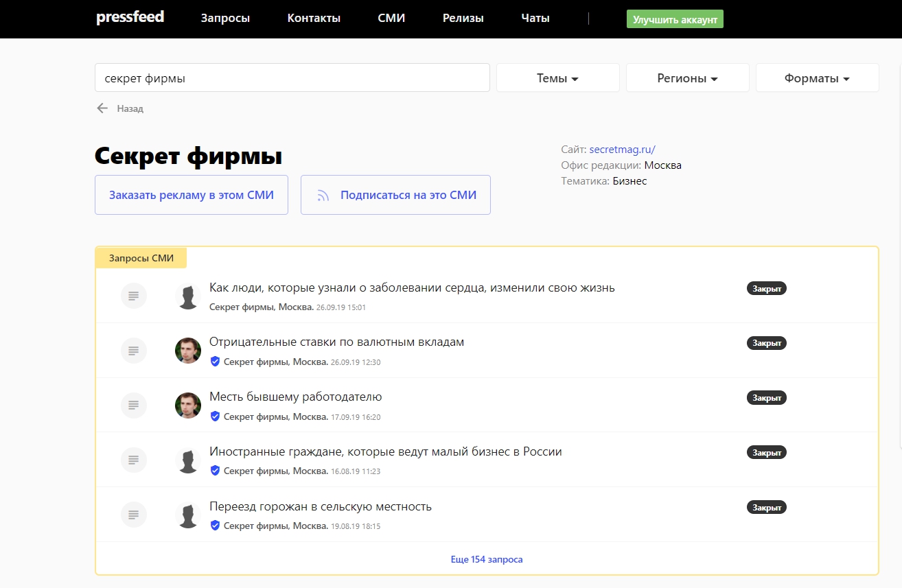Click the pressfeed logo
Viewport: 902px width, 588px height.
pos(130,17)
